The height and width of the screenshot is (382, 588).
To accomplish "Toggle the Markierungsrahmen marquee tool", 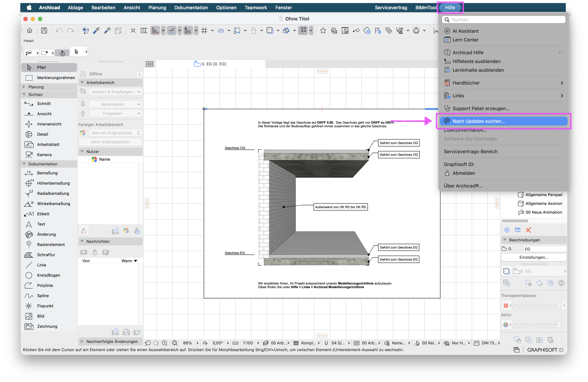I will (x=49, y=78).
